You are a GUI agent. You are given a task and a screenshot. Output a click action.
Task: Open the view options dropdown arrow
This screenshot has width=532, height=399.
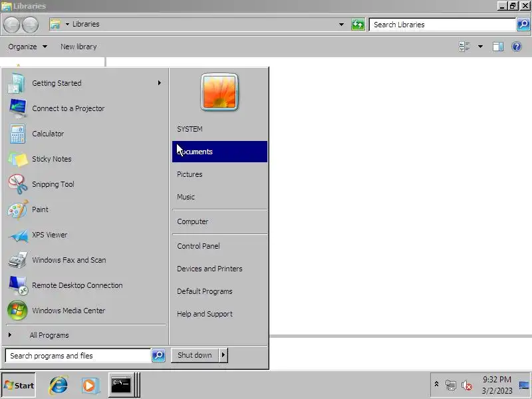[x=480, y=47]
